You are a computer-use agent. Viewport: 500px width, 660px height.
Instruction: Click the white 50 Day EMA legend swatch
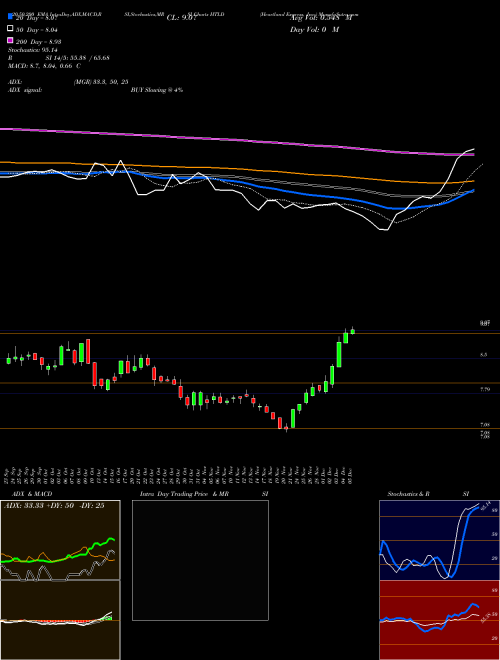[11, 29]
